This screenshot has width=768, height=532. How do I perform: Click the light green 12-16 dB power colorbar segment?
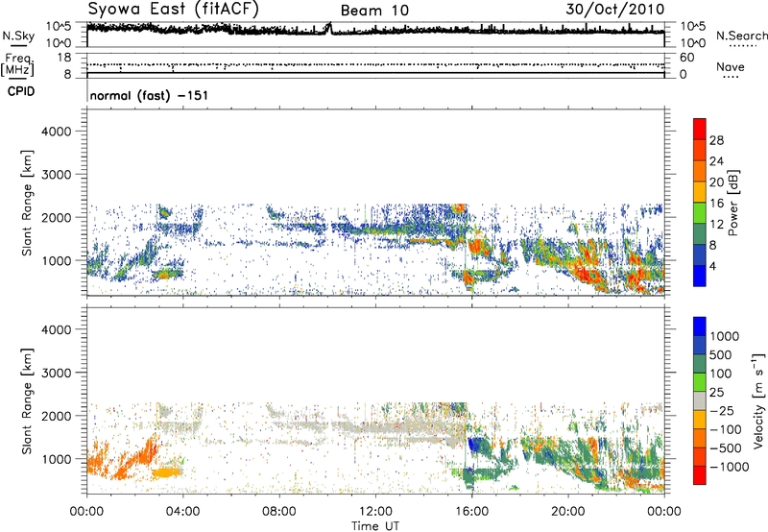(700, 213)
